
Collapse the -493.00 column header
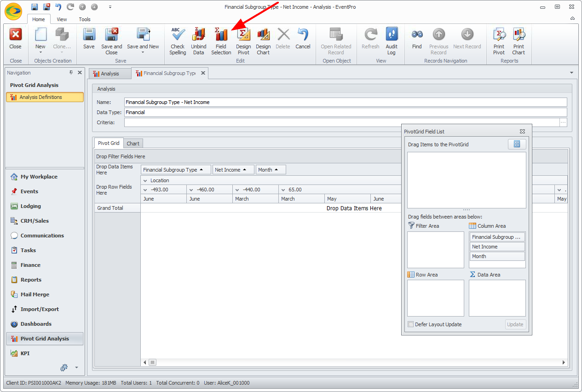pos(145,190)
